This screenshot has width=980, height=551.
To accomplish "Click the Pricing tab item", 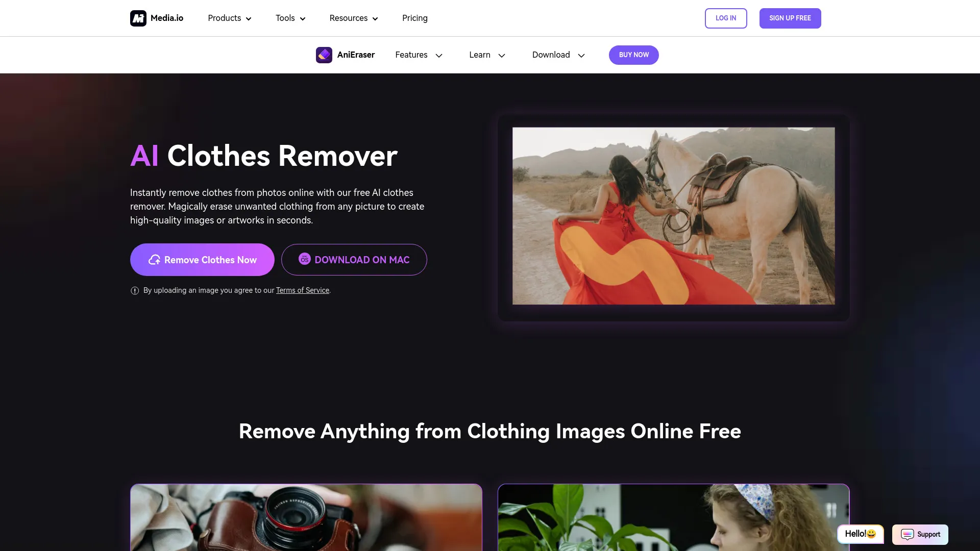I will pos(414,18).
